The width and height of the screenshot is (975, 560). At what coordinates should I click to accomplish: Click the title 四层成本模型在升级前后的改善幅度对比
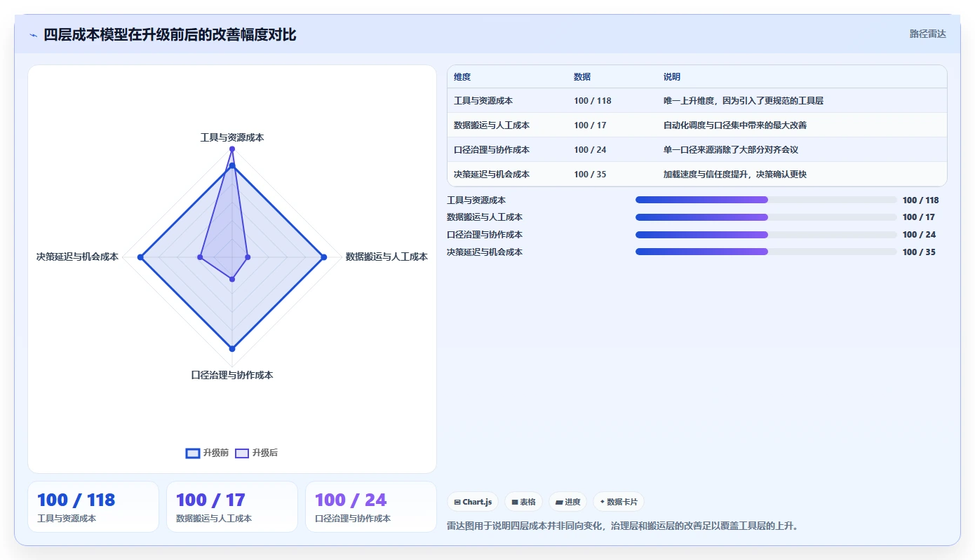point(170,34)
